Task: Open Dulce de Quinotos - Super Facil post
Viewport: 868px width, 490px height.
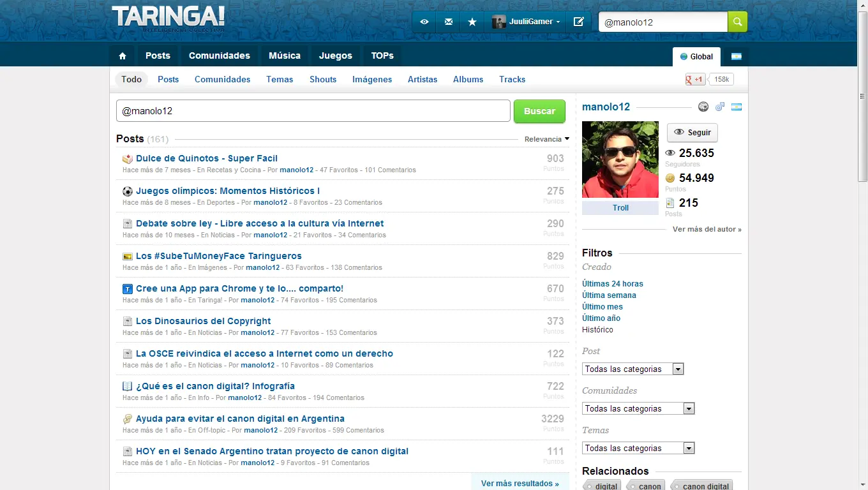Action: click(x=207, y=159)
